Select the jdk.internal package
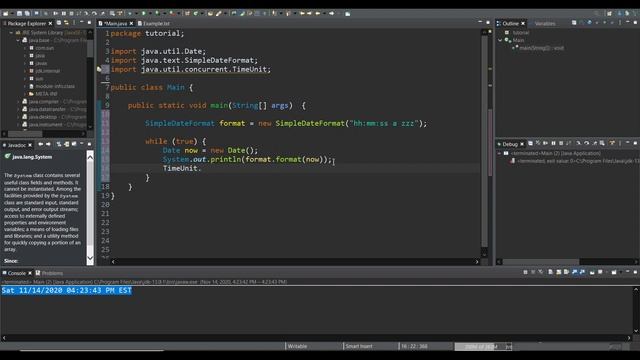The height and width of the screenshot is (360, 640). (47, 71)
